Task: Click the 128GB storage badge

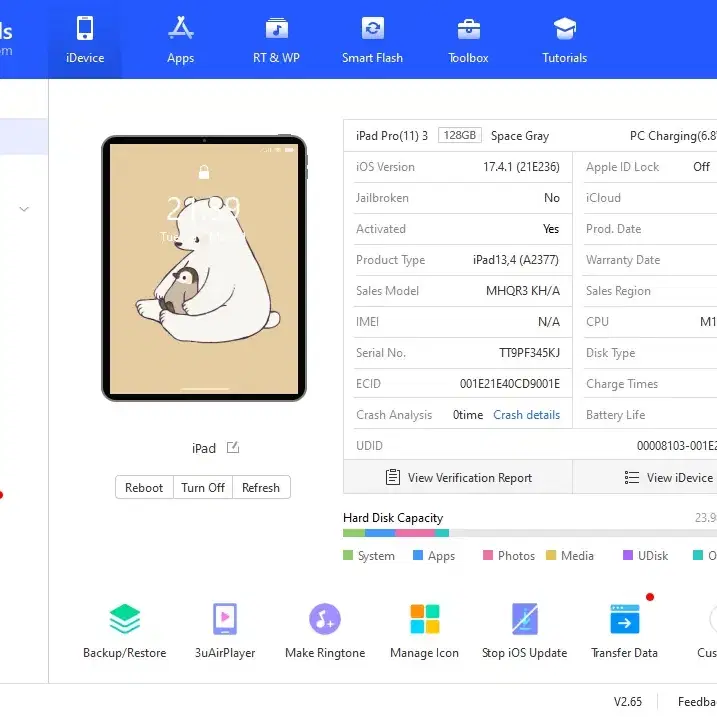Action: coord(460,135)
